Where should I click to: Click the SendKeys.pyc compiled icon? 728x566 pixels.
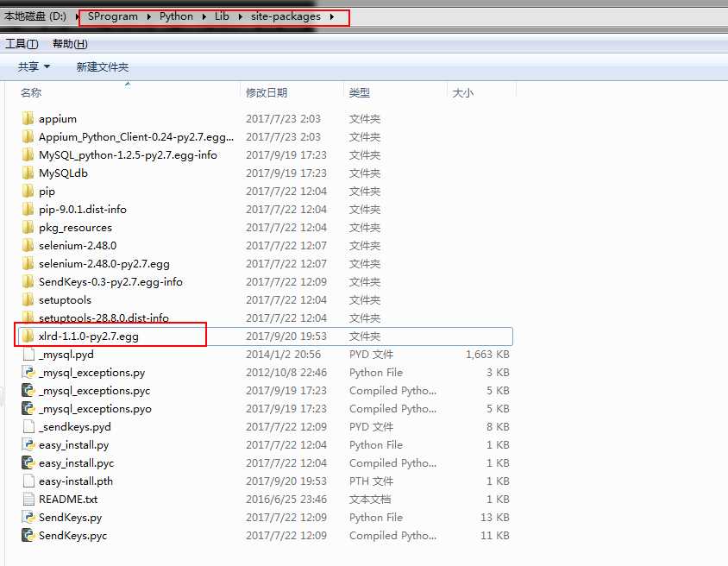click(28, 535)
